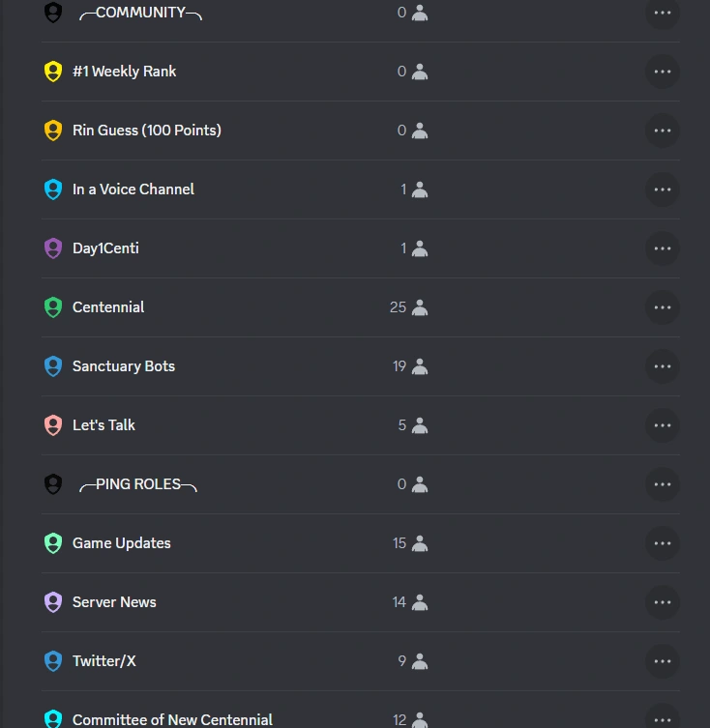Click the purple Day1Centi role shield icon
Screen dimensions: 710x728
(53, 248)
